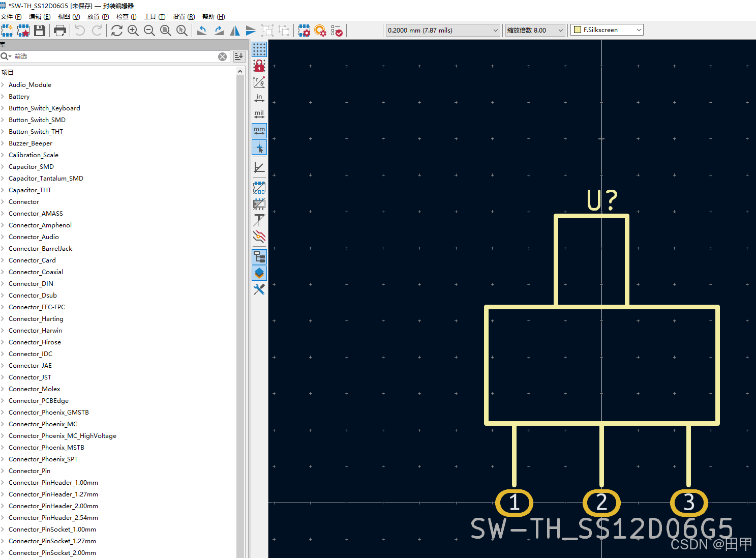Save the footprint with the floppy icon

tap(40, 31)
